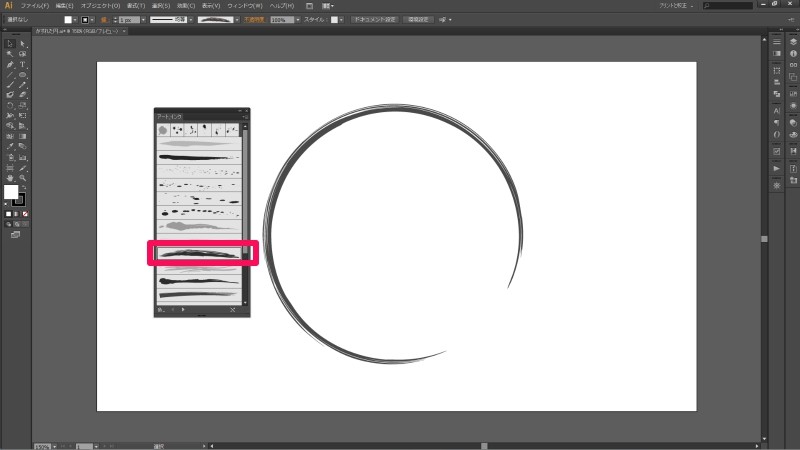
Task: Click the 環境設定 button
Action: [420, 19]
